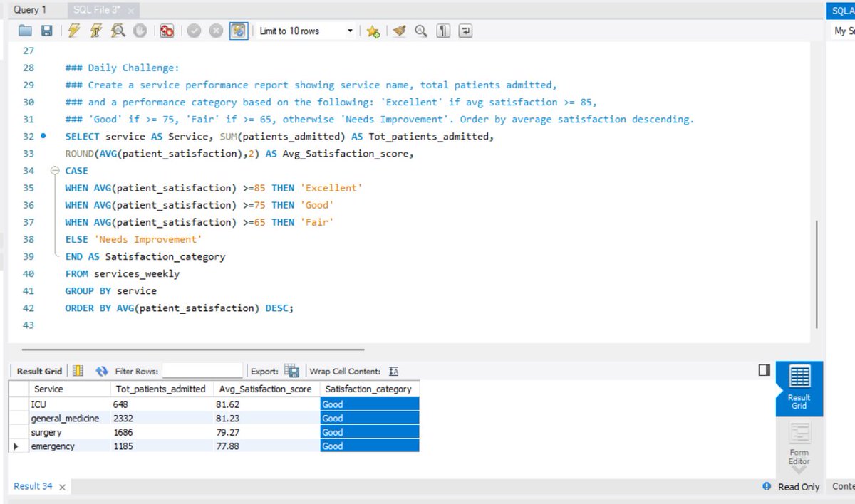Switch to Form Editor side view

[x=799, y=443]
